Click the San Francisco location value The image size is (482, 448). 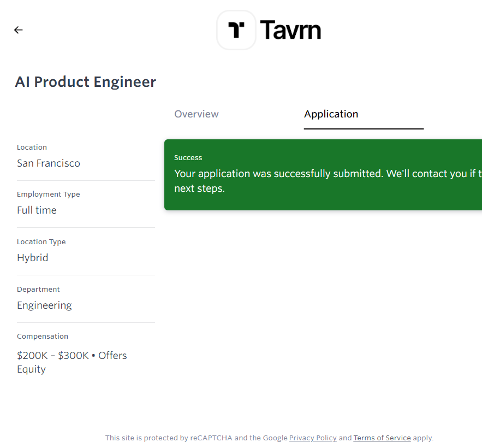pyautogui.click(x=49, y=163)
